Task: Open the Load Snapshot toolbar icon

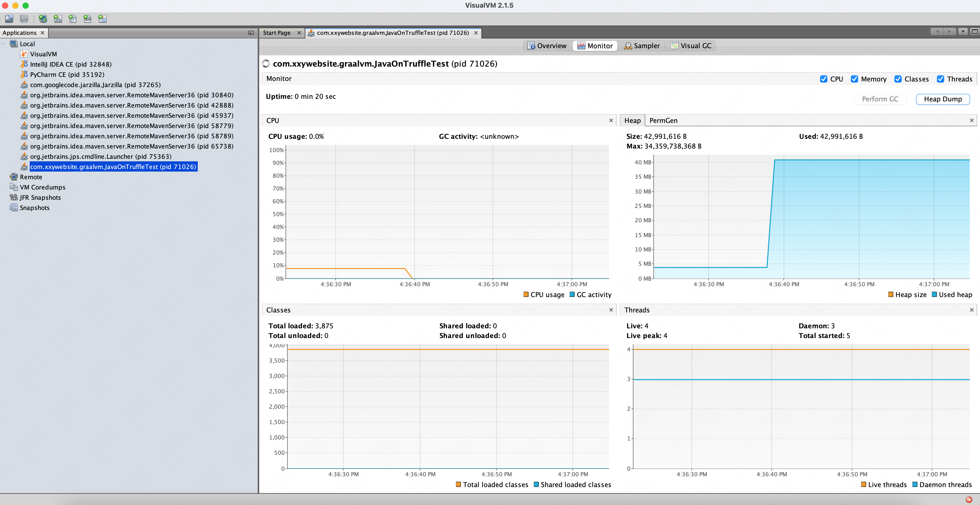Action: click(x=9, y=19)
